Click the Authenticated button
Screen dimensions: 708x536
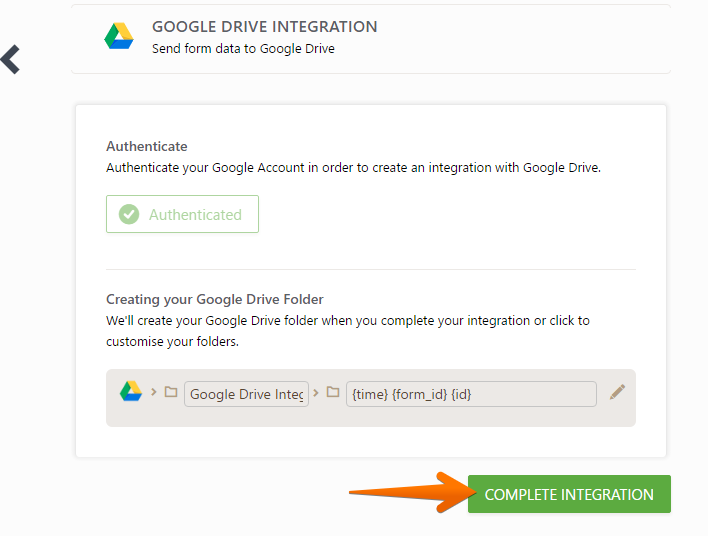pyautogui.click(x=182, y=214)
